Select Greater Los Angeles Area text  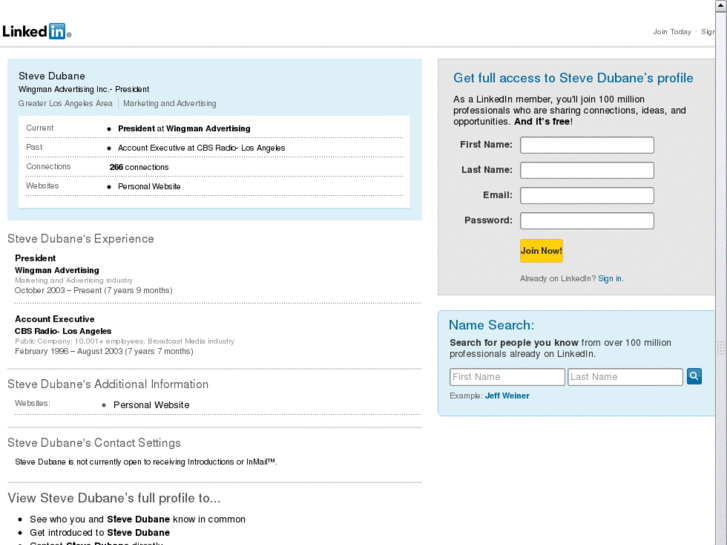[65, 103]
